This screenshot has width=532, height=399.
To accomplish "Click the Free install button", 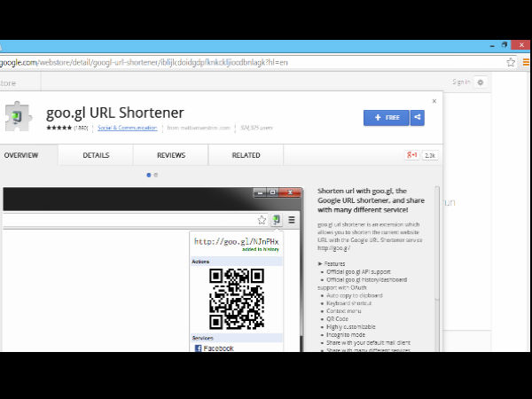I will pyautogui.click(x=386, y=117).
